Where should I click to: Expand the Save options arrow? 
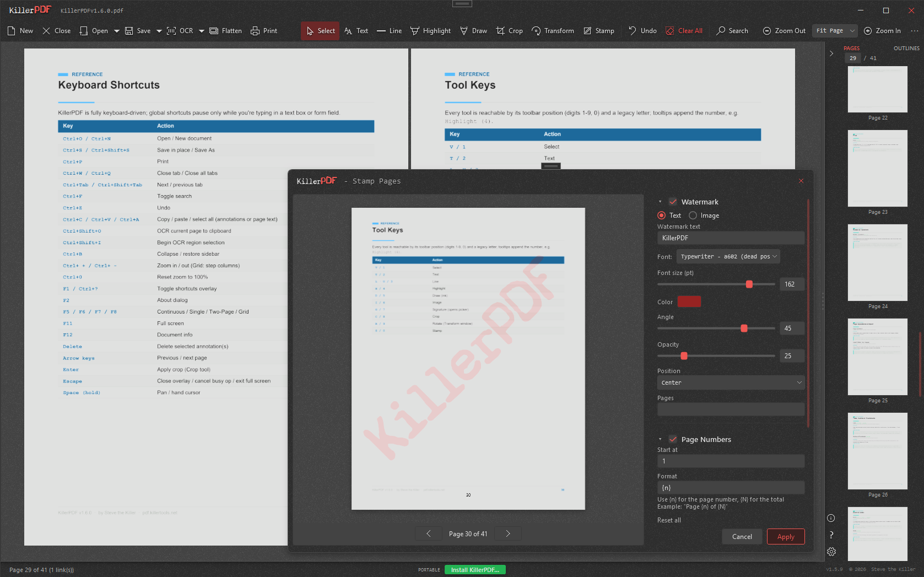coord(159,31)
